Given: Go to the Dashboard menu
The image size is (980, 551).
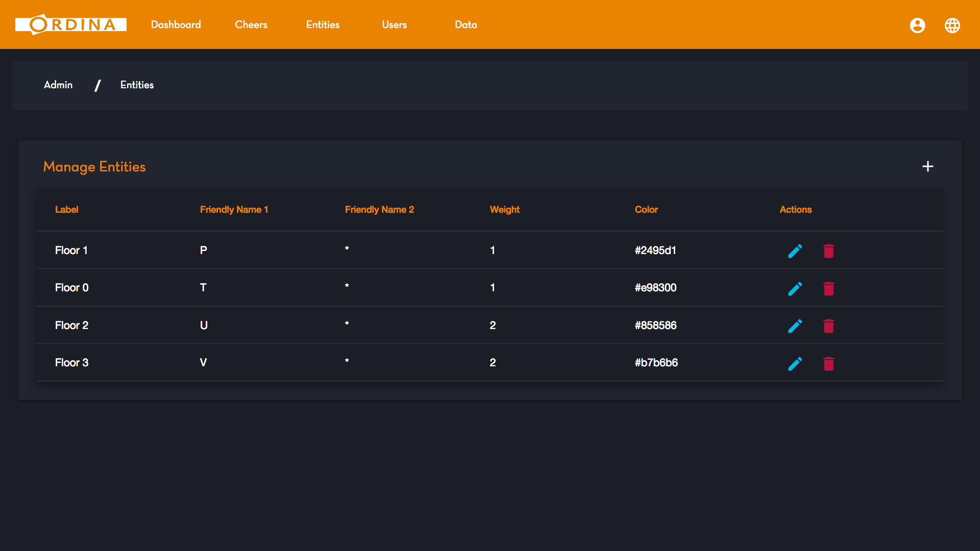Looking at the screenshot, I should tap(176, 24).
